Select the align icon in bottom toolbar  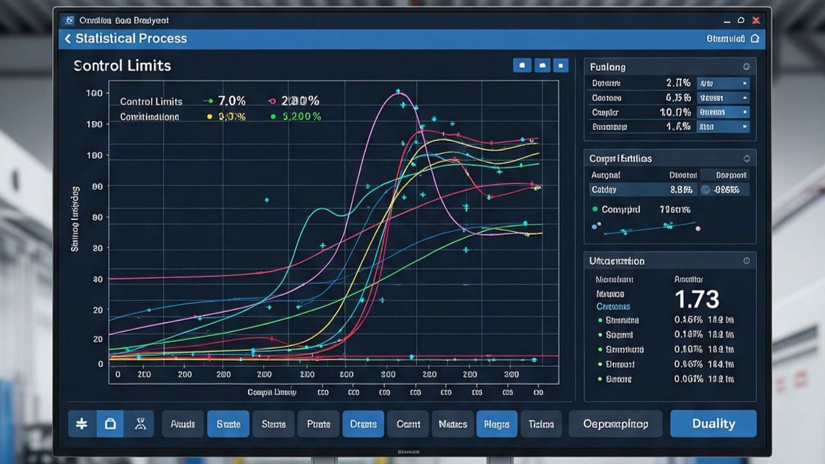click(82, 423)
